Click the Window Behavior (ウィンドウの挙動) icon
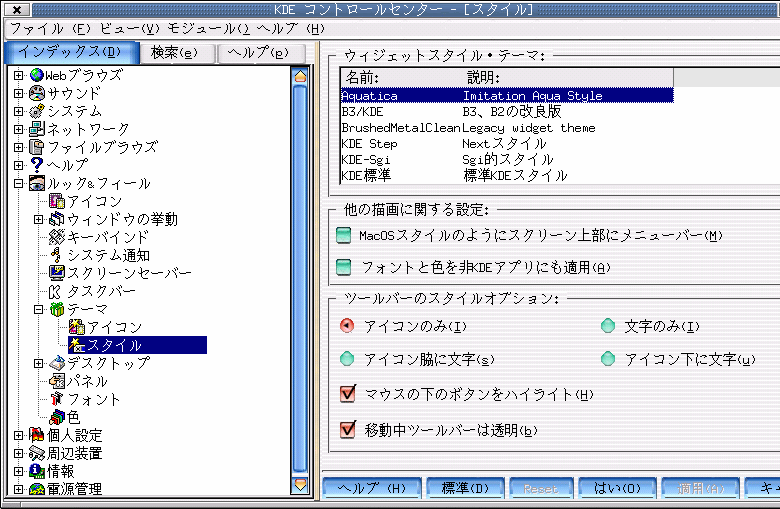 pyautogui.click(x=57, y=219)
